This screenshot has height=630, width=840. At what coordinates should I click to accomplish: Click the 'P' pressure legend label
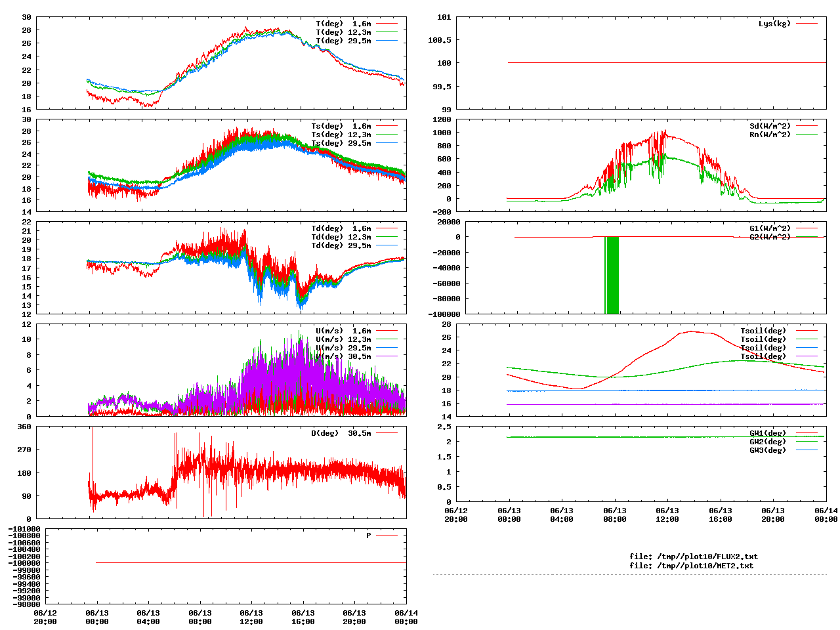coord(369,535)
